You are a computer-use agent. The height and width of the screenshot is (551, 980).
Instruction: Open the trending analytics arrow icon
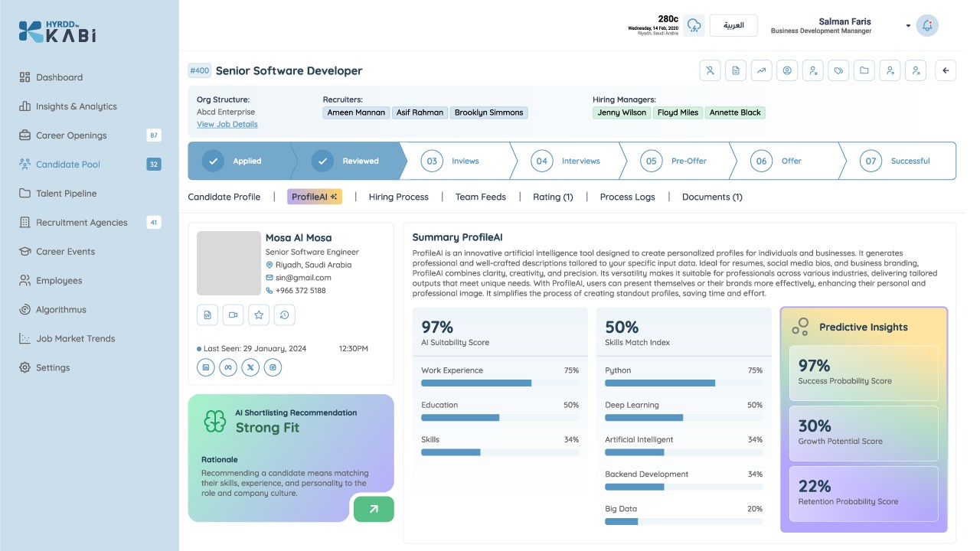[x=761, y=70]
